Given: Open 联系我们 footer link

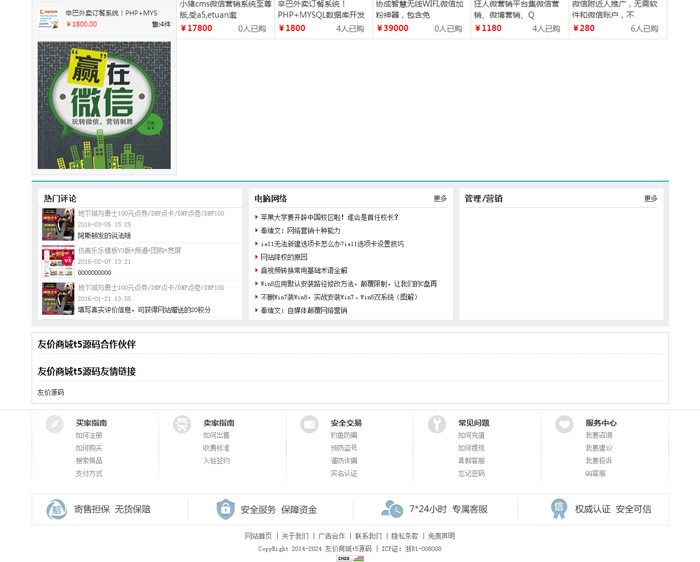Looking at the screenshot, I should pos(368,536).
